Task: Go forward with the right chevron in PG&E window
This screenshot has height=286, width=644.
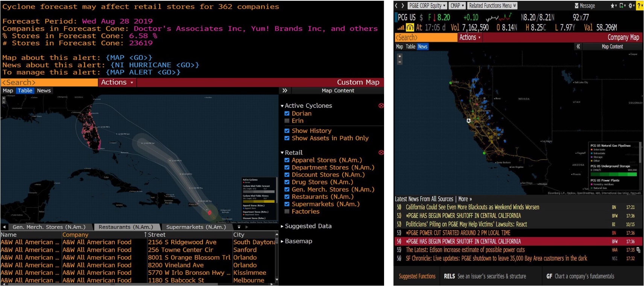Action: (402, 6)
